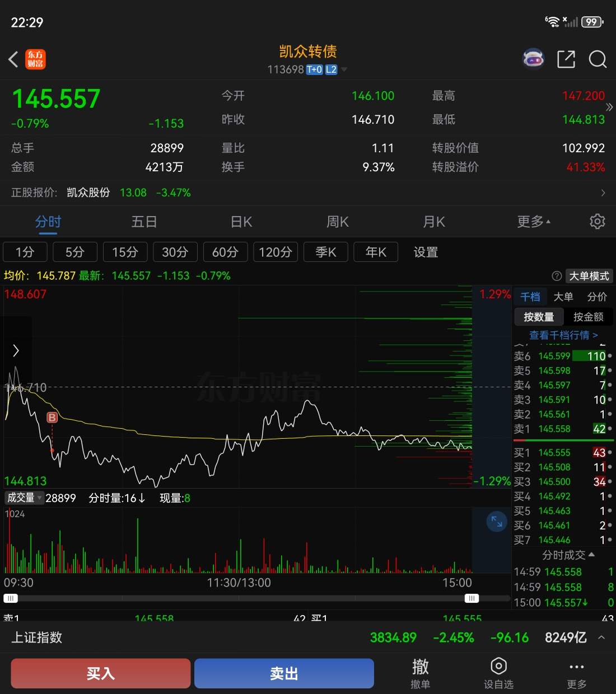Switch to the 月K tab

(x=434, y=222)
